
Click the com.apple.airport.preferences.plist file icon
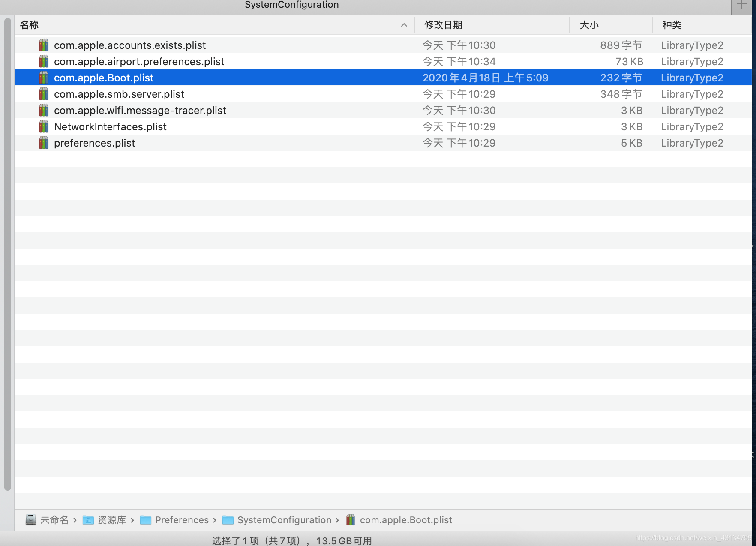(x=44, y=61)
